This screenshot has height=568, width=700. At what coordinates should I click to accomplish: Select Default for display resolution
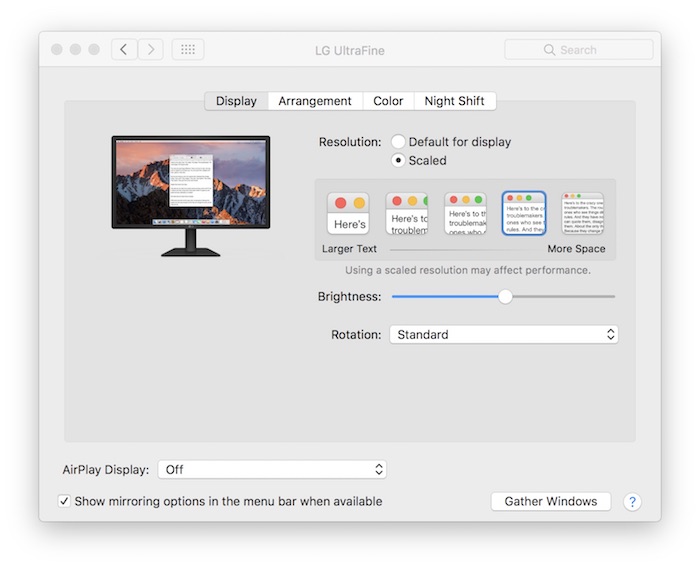pos(398,142)
